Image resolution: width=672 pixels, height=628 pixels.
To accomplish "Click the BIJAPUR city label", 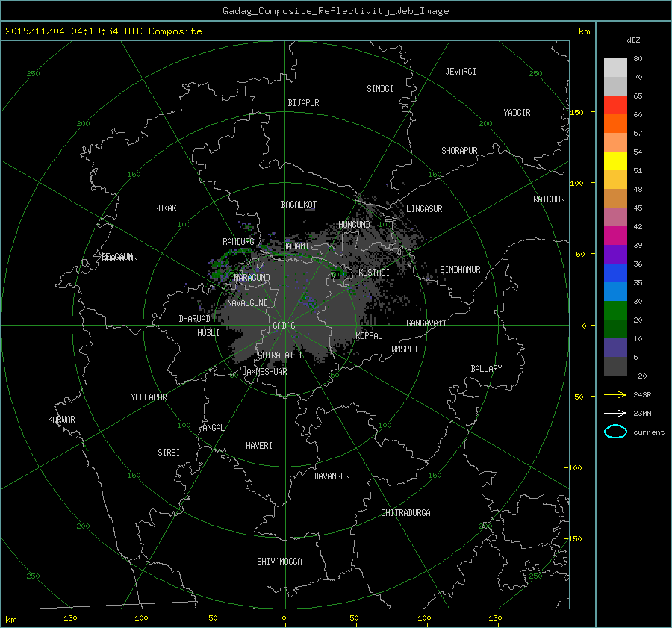I will (303, 103).
